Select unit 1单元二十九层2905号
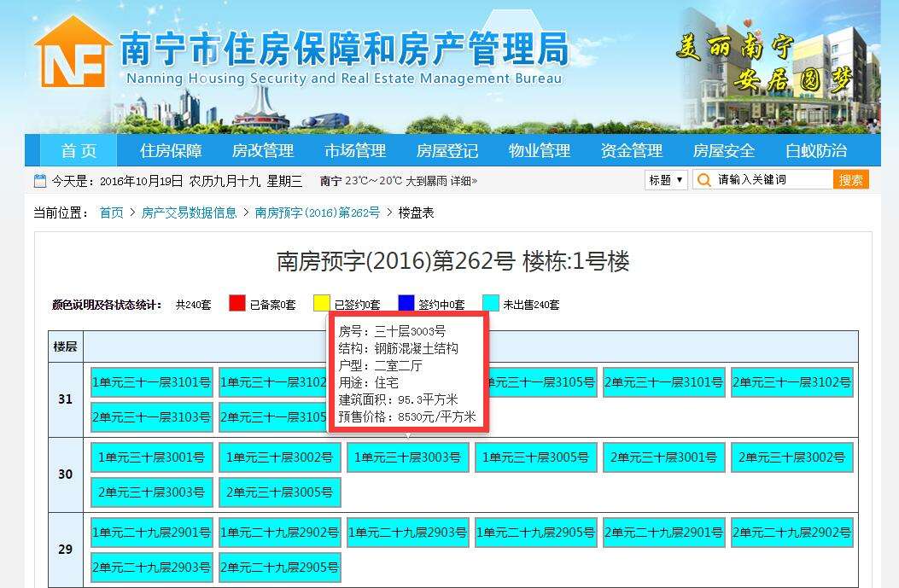 tap(535, 533)
